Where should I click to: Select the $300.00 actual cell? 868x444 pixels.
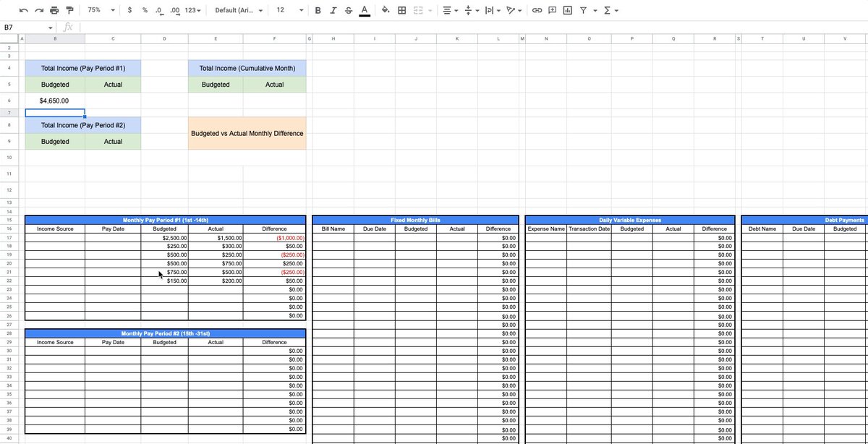(x=216, y=246)
